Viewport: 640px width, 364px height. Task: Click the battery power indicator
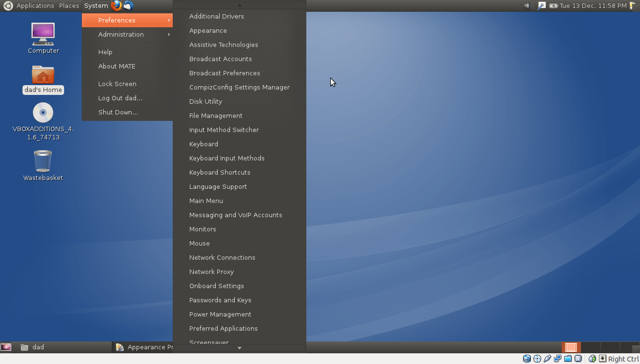(x=553, y=6)
